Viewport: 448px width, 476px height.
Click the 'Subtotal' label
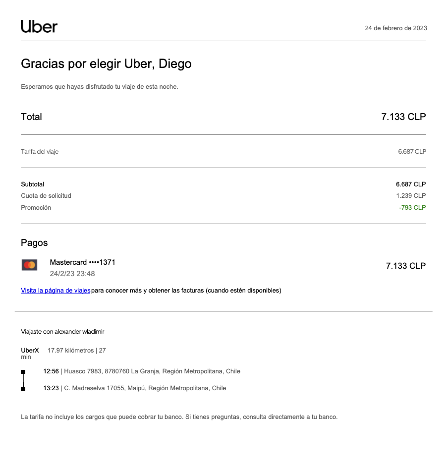tap(33, 184)
